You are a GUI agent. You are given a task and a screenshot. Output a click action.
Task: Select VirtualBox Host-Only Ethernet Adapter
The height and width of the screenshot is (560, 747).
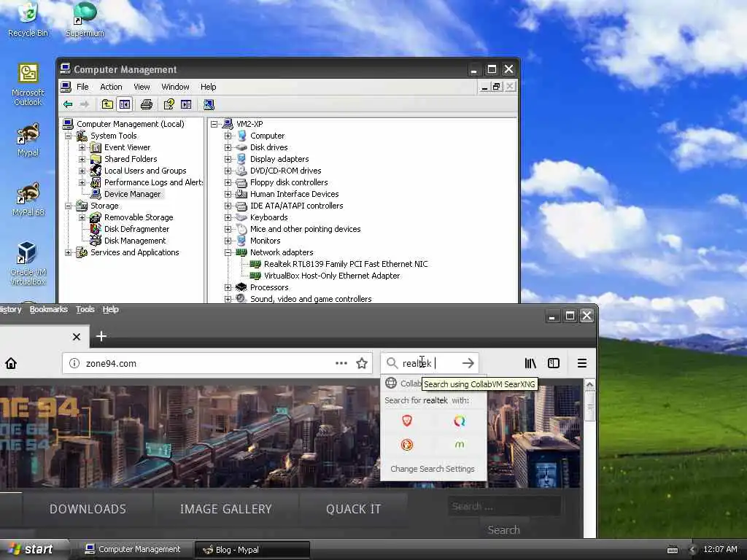pos(332,276)
